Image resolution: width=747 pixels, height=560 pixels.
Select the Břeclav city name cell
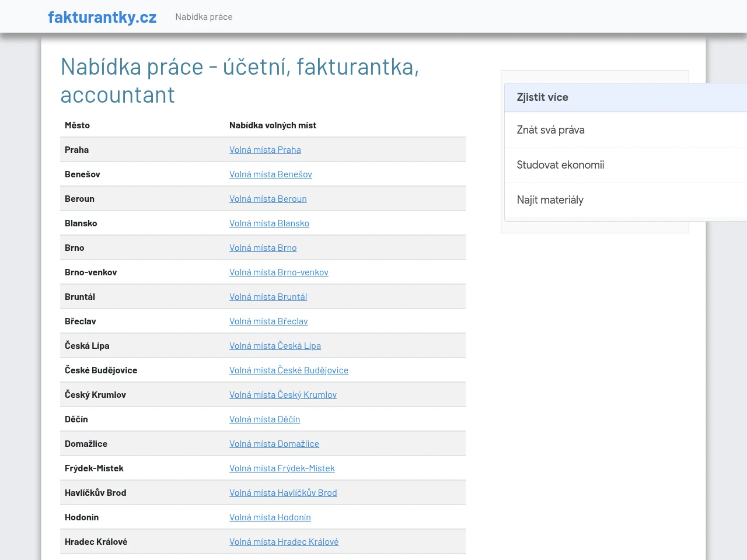(142, 321)
